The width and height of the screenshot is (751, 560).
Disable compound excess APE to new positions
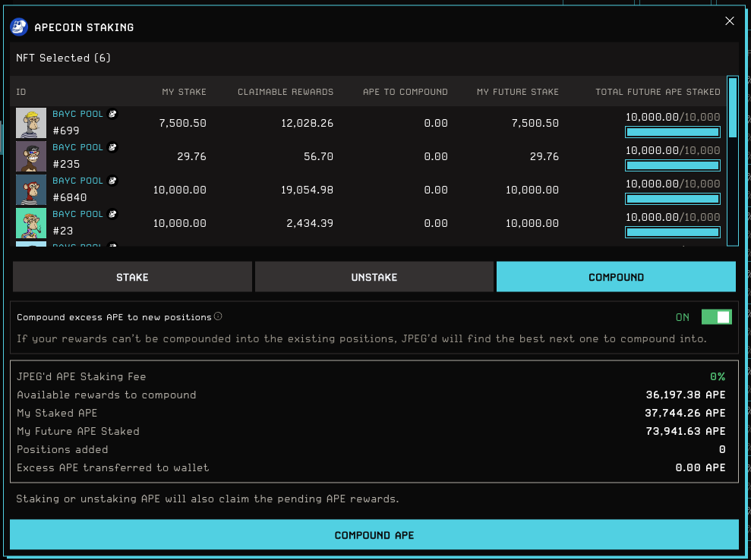pos(716,317)
